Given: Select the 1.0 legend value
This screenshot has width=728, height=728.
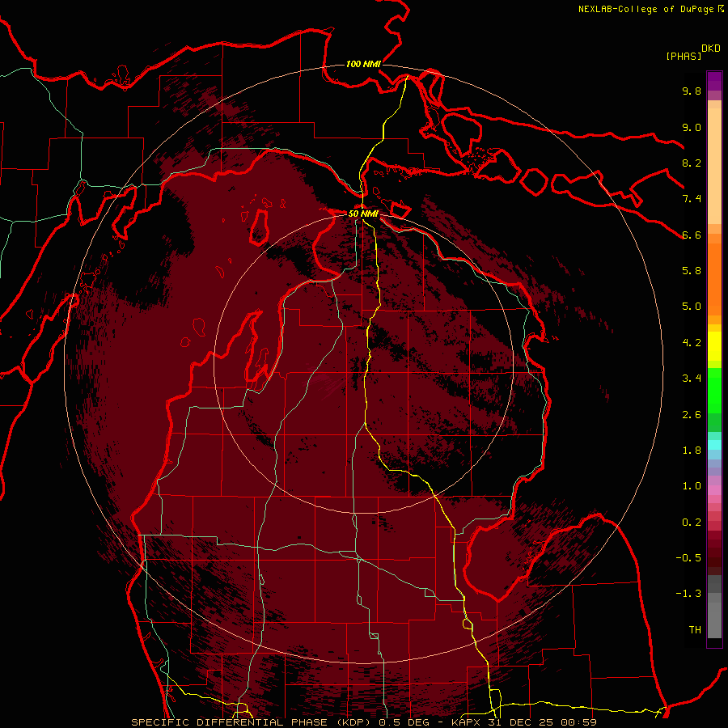Looking at the screenshot, I should tap(692, 486).
